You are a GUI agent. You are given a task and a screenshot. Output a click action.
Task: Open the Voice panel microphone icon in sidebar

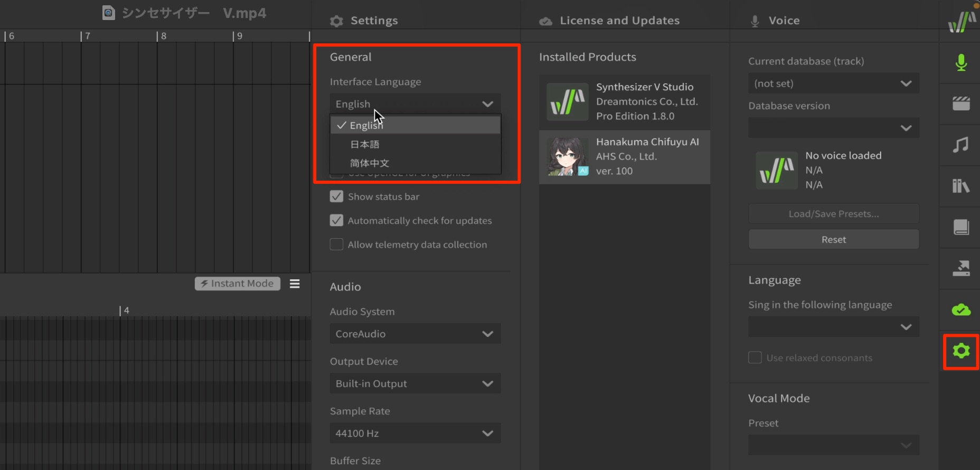pos(961,63)
